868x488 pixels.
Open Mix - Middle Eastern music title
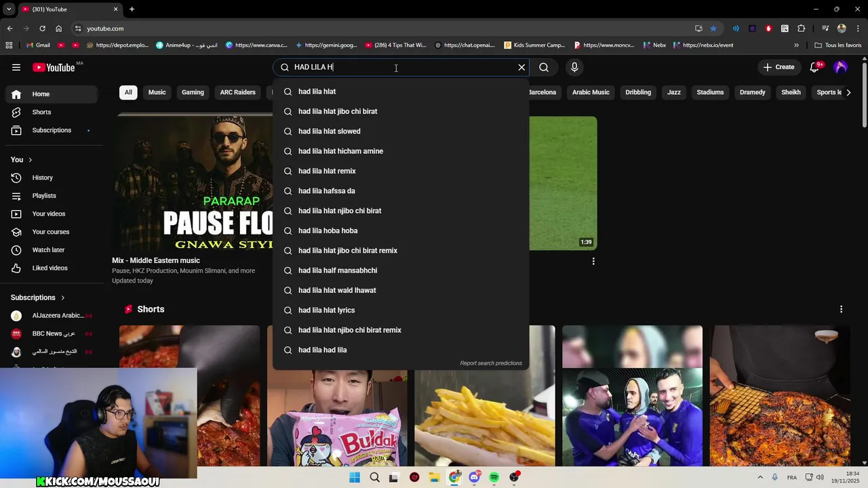156,260
